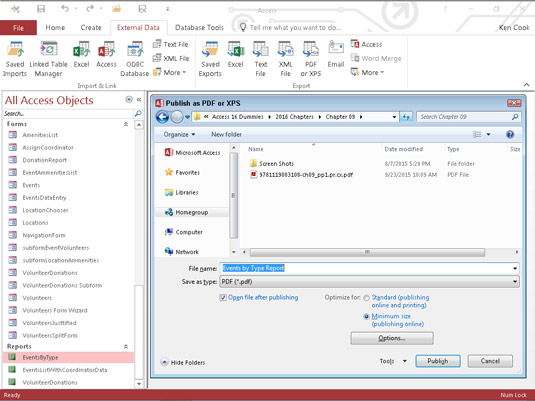
Task: Open the EventsByType report
Action: (68, 357)
